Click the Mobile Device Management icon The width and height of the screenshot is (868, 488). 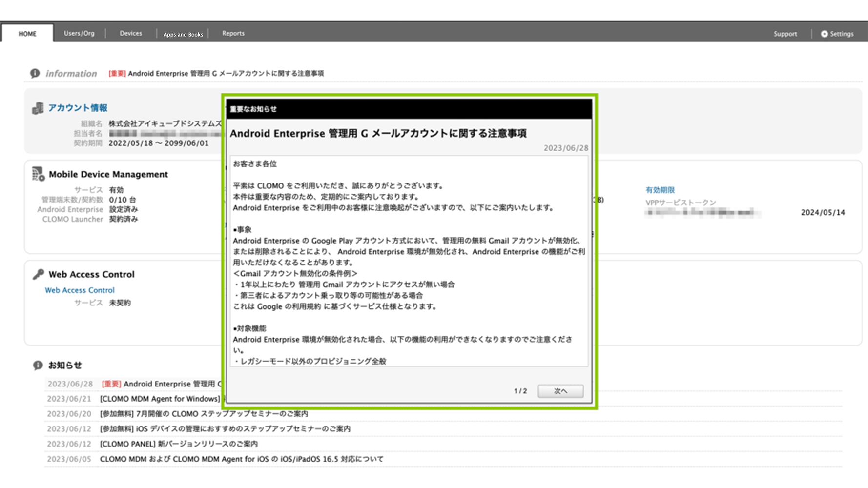38,174
